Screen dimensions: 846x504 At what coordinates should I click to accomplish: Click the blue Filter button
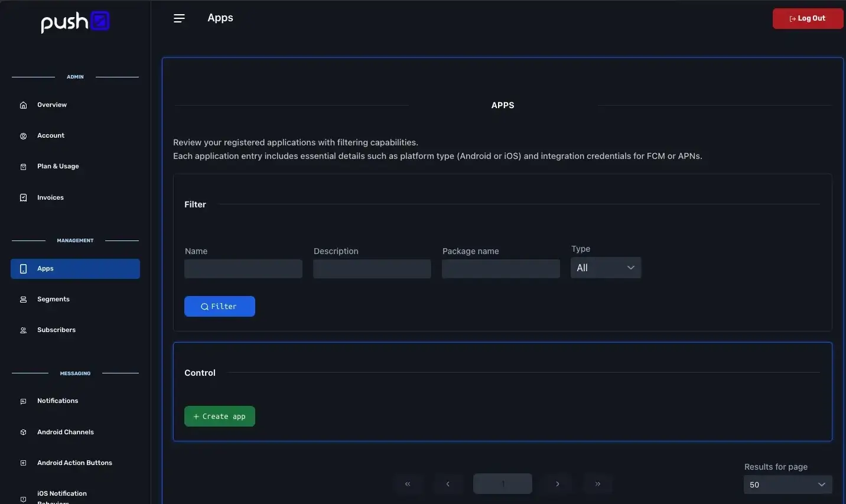click(219, 306)
